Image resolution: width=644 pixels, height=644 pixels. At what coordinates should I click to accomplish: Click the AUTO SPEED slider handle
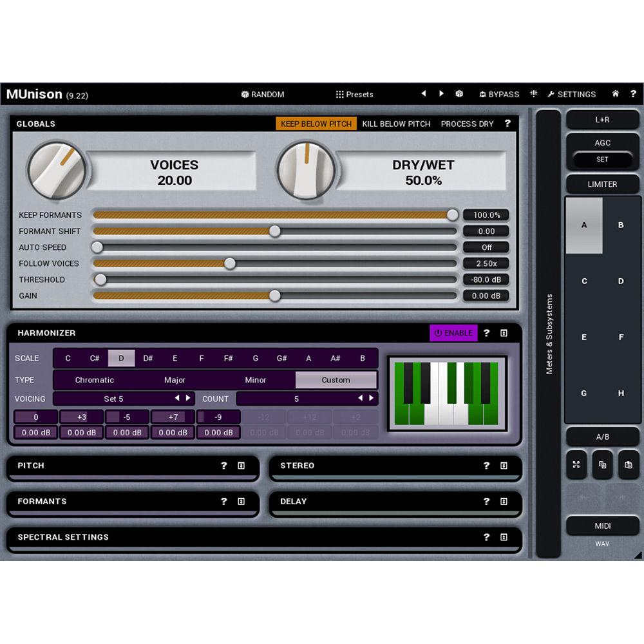(x=97, y=247)
